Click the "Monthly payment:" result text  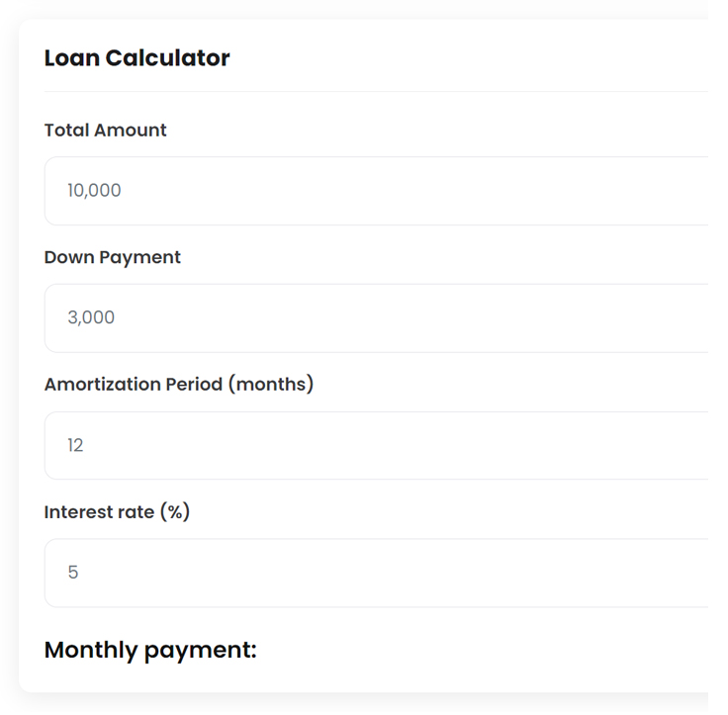coord(150,651)
